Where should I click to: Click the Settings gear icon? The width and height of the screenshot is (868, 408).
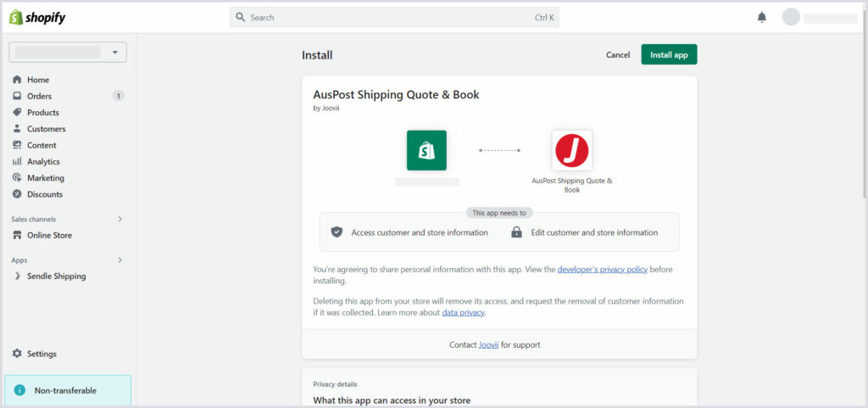click(x=17, y=354)
